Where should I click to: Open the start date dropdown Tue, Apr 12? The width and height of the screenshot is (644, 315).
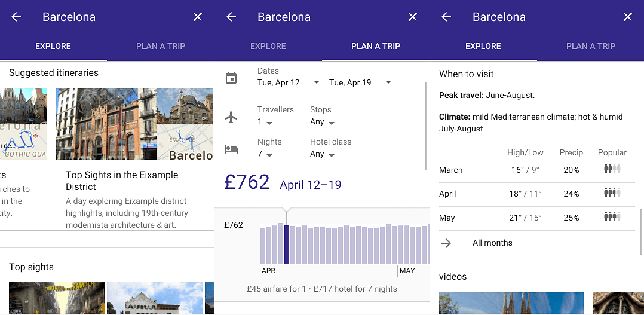coord(288,83)
